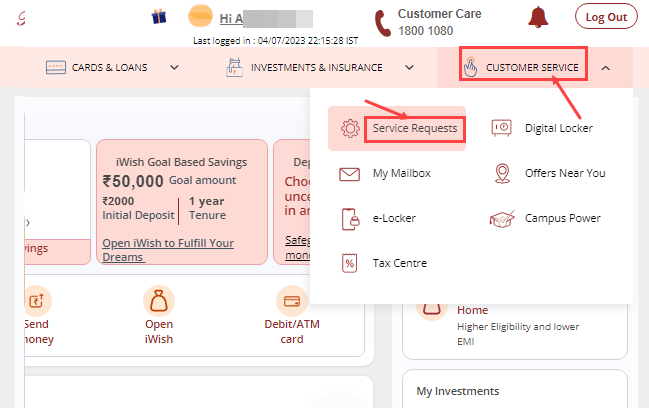Viewport: 649px width, 408px height.
Task: Click the Customer Care 1800 1080 number
Action: tap(425, 31)
